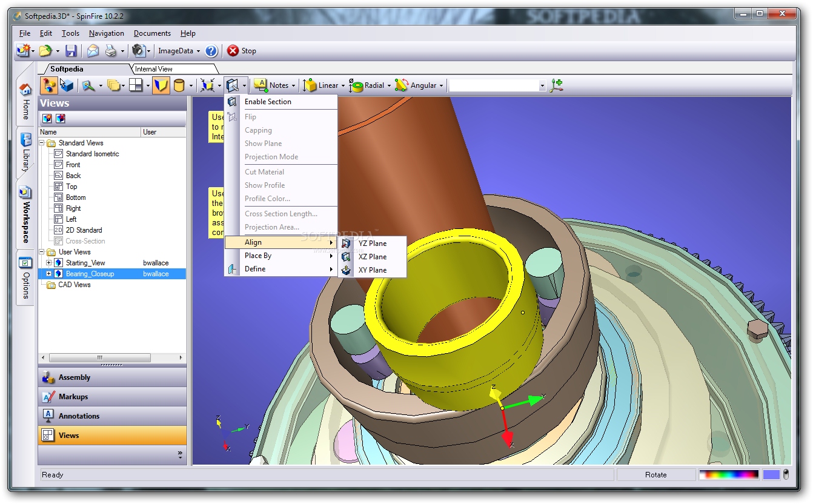813x504 pixels.
Task: Expand the Bearing_Closeup tree node
Action: pyautogui.click(x=48, y=274)
